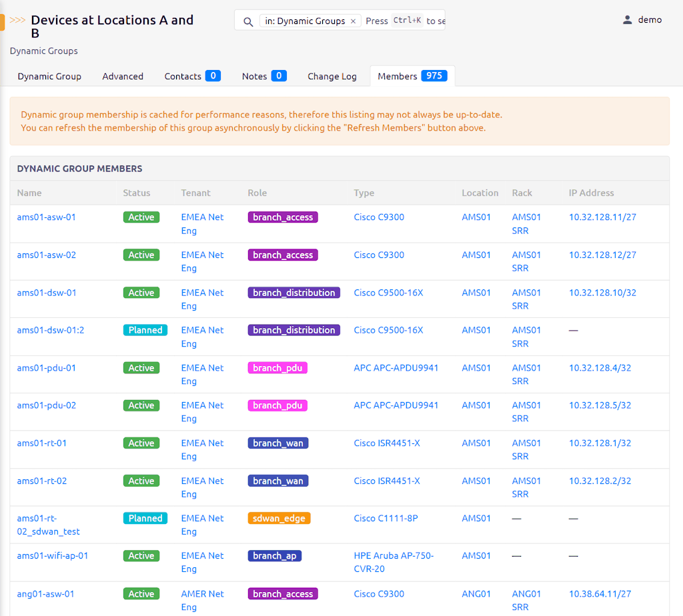Viewport: 683px width, 616px height.
Task: Open device ams01-asw-01
Action: click(46, 217)
